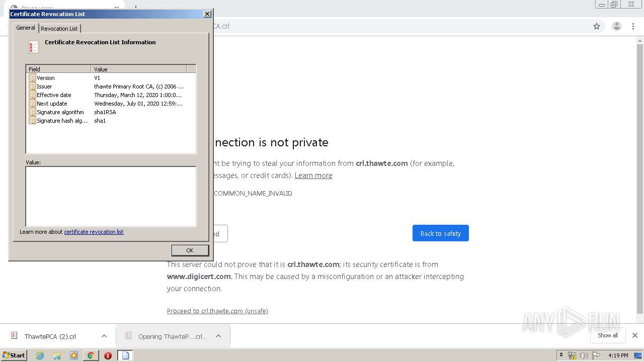Switch to Chrome from the taskbar
644x362 pixels.
coord(91,355)
